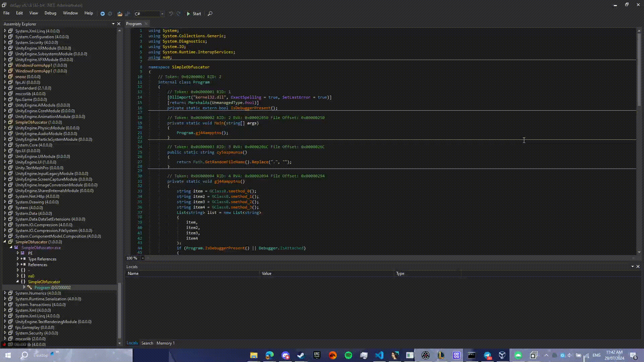
Task: Click the Search magnifier icon in toolbar
Action: click(x=210, y=14)
